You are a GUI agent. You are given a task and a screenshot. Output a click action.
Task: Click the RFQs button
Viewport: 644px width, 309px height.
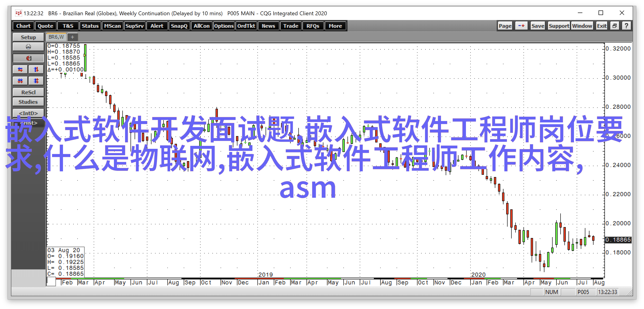pos(313,26)
